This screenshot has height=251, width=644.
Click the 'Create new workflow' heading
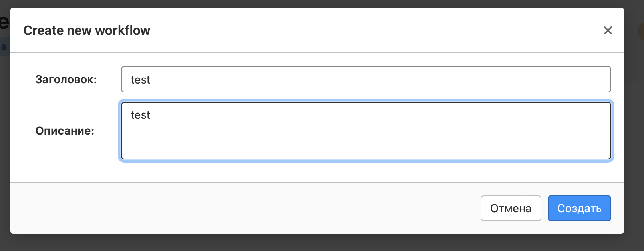click(x=87, y=30)
